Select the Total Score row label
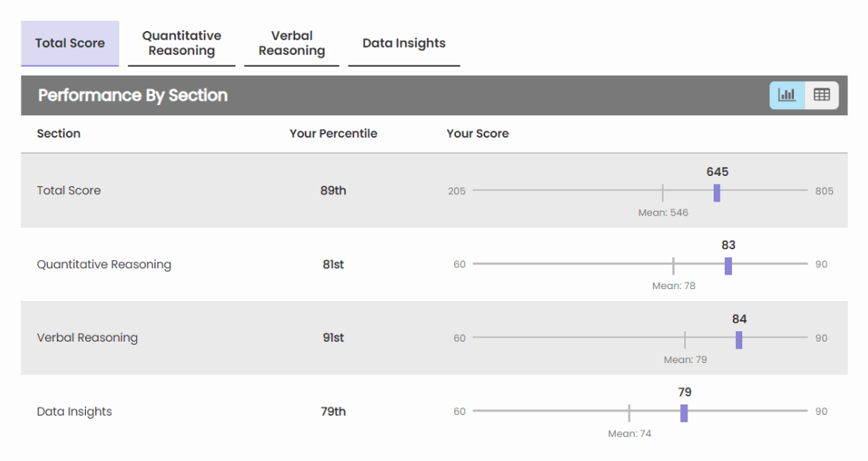 tap(69, 191)
